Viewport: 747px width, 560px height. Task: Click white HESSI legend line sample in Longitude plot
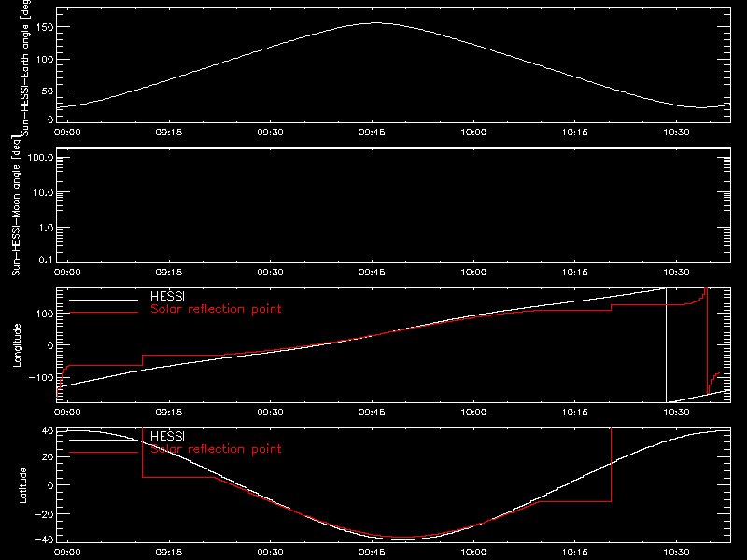(x=104, y=300)
